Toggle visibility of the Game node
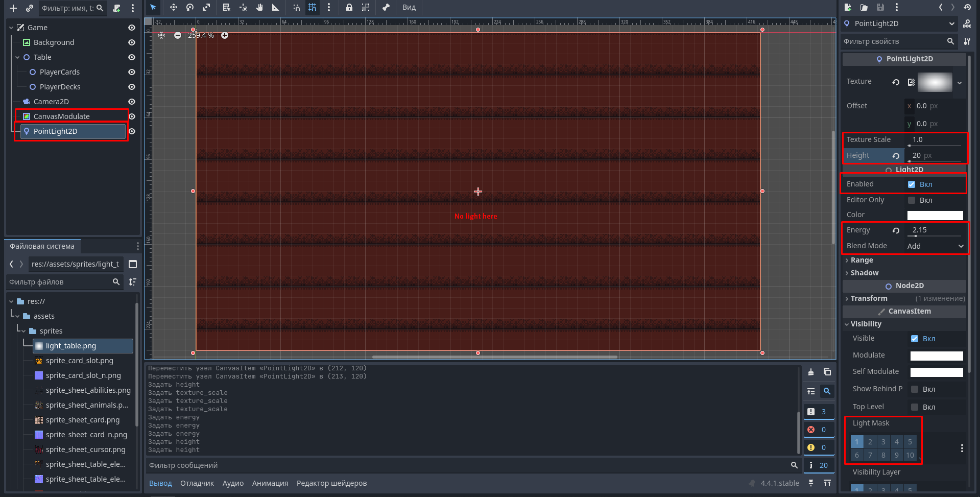 tap(132, 28)
